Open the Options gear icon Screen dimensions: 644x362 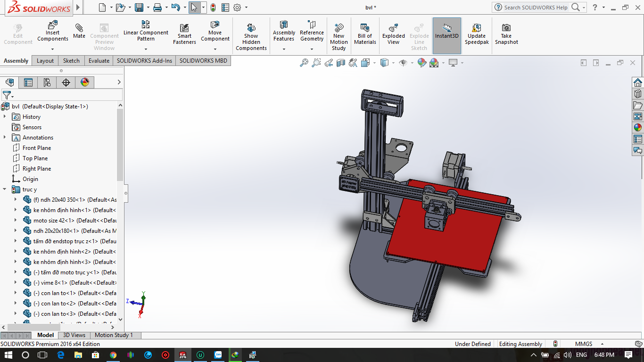[237, 7]
